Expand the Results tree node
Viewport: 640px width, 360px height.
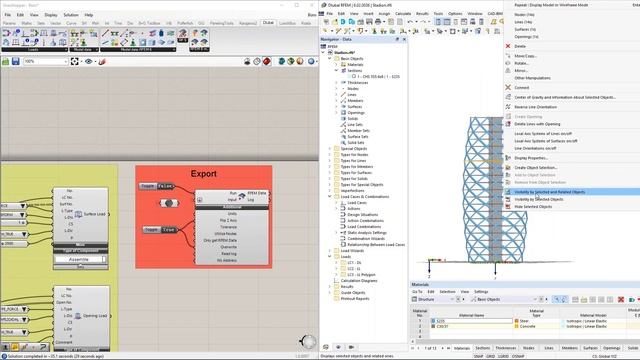[330, 287]
